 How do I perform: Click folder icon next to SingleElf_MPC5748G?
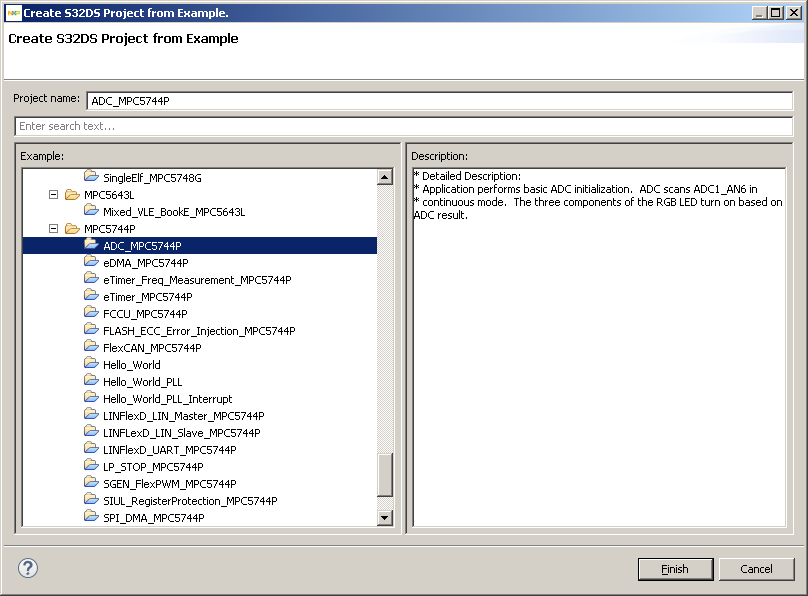91,177
